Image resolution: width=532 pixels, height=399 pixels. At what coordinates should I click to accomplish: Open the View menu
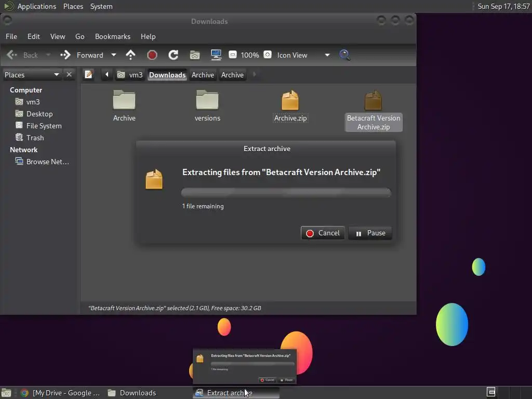click(58, 36)
